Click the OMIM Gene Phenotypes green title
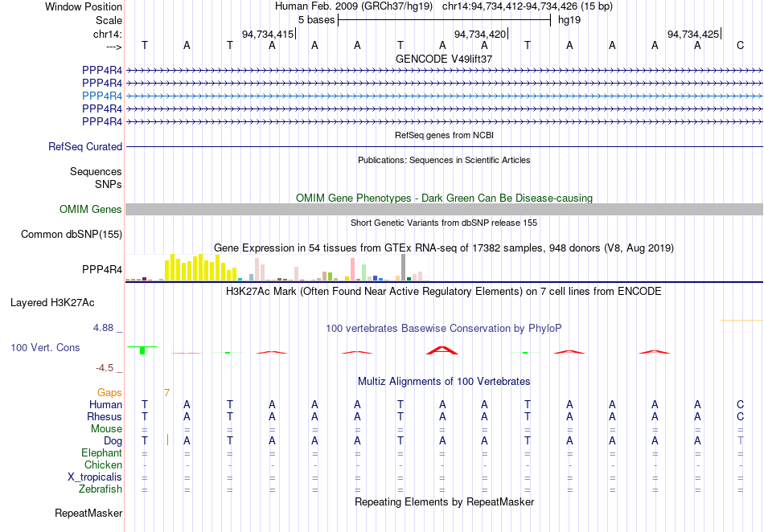Viewport: 764px width, 532px height. [x=445, y=198]
